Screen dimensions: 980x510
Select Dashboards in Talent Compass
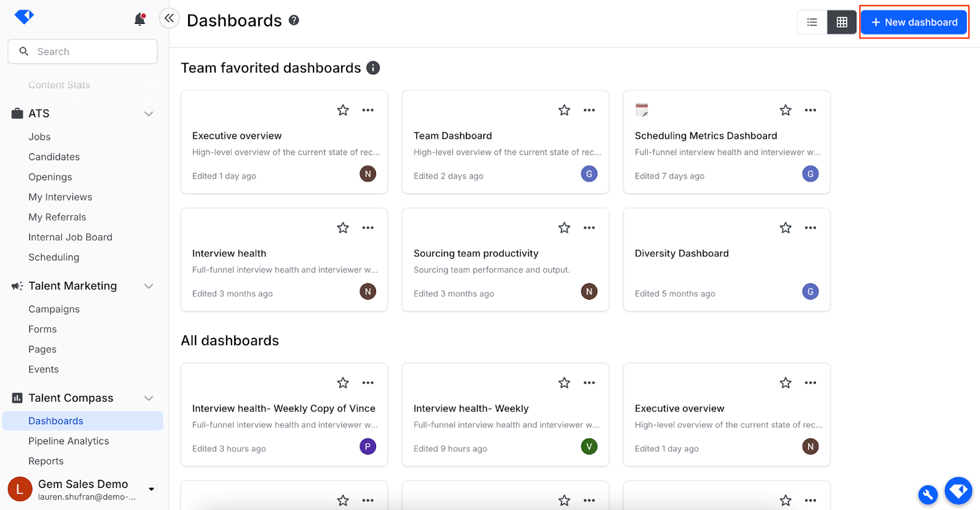[x=83, y=421]
